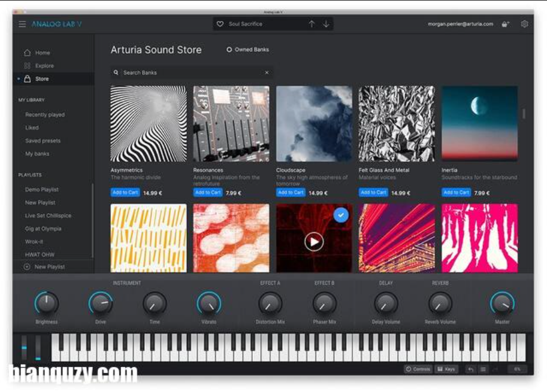Click the Reverb Volume knob
The width and height of the screenshot is (547, 392).
pos(440,303)
